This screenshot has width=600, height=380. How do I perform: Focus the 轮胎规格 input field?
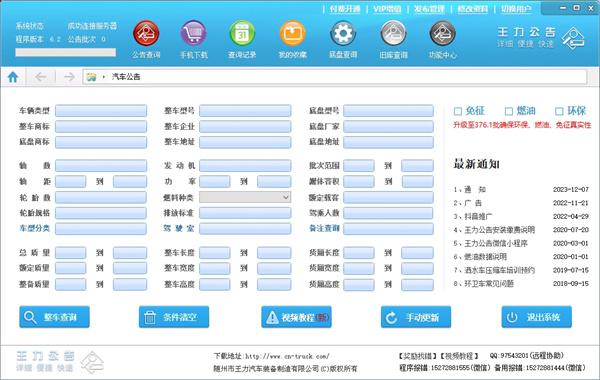coord(101,213)
